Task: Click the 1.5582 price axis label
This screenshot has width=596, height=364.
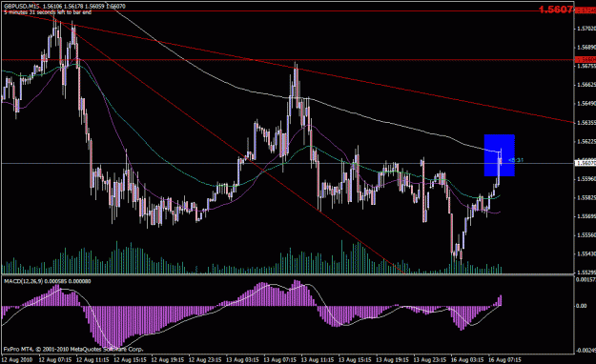Action: pos(586,197)
